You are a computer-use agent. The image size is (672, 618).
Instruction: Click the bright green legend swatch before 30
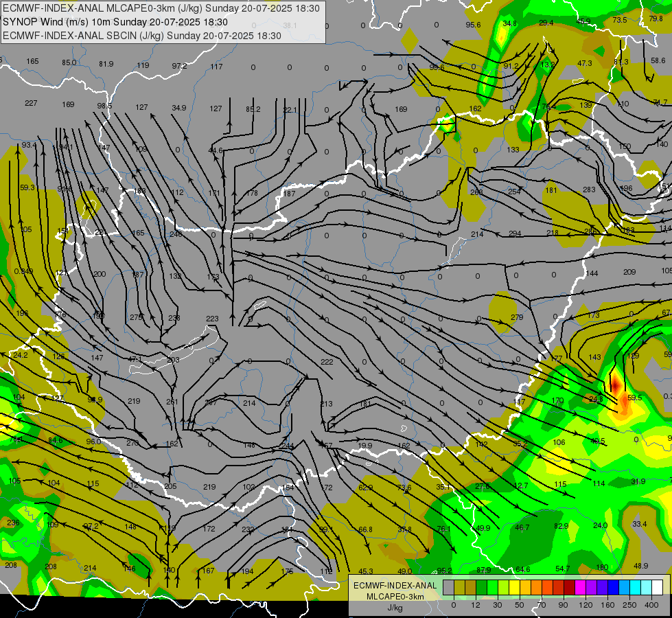492,587
